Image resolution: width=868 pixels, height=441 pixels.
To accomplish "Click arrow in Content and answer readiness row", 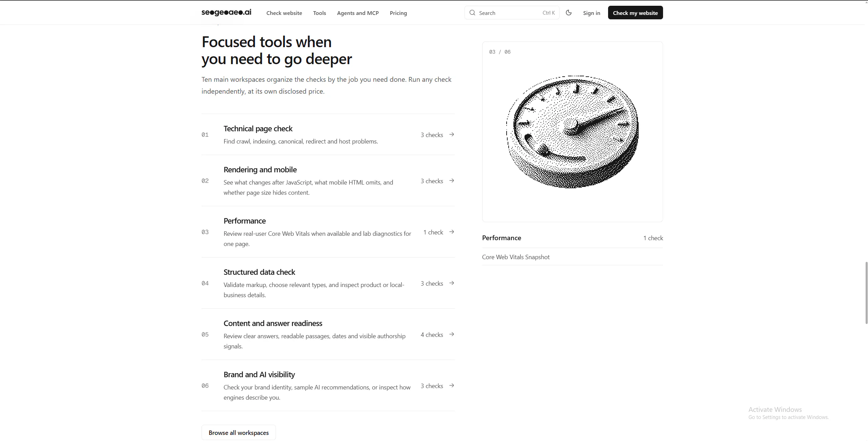I will point(452,334).
